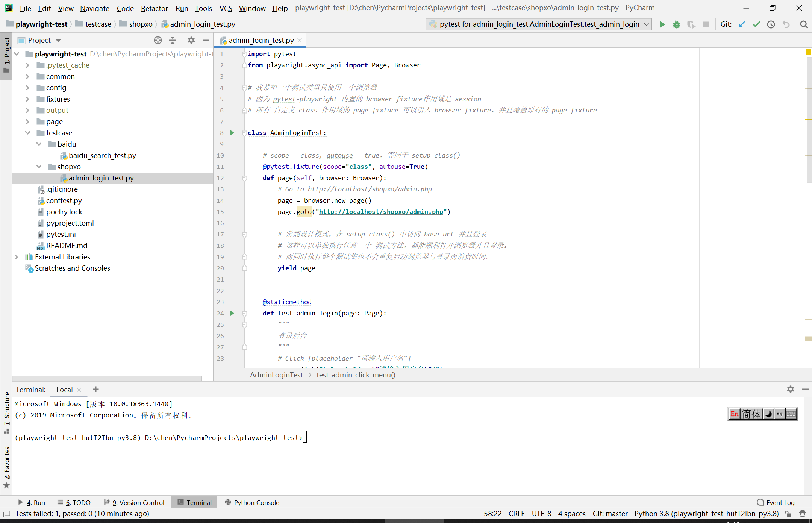Toggle the Structure tool window stripe button
The height and width of the screenshot is (523, 812).
point(6,412)
